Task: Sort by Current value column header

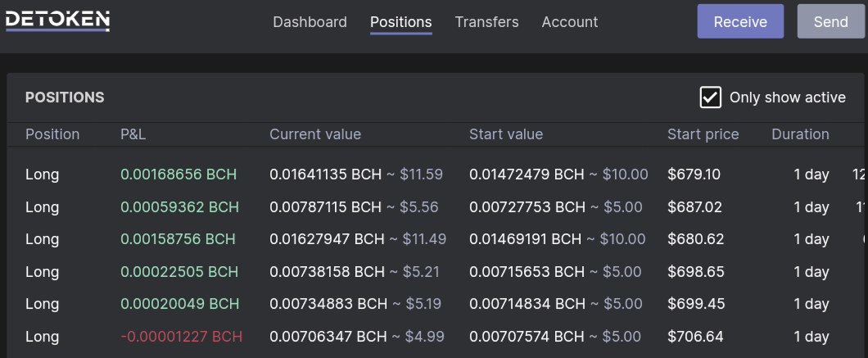Action: 315,134
